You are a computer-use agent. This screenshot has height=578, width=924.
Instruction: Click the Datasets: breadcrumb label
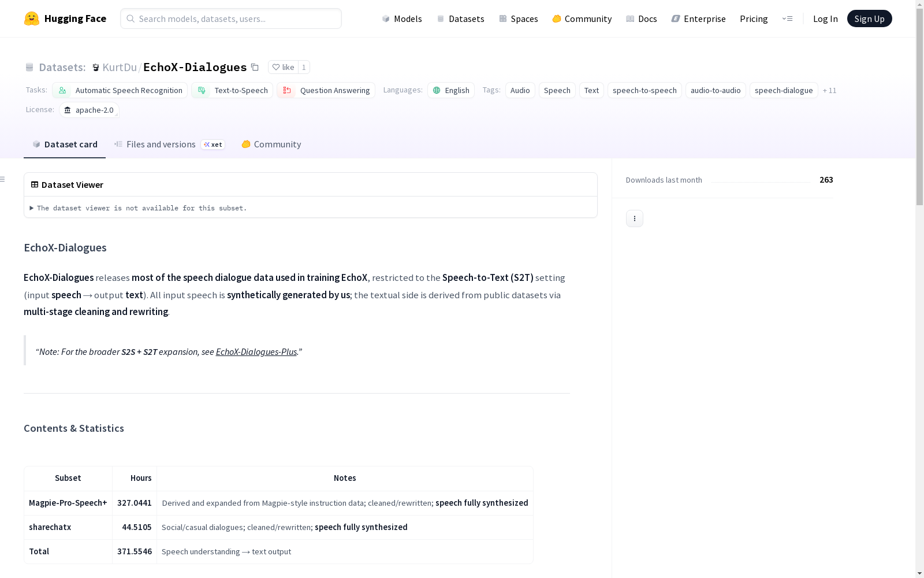tap(62, 67)
